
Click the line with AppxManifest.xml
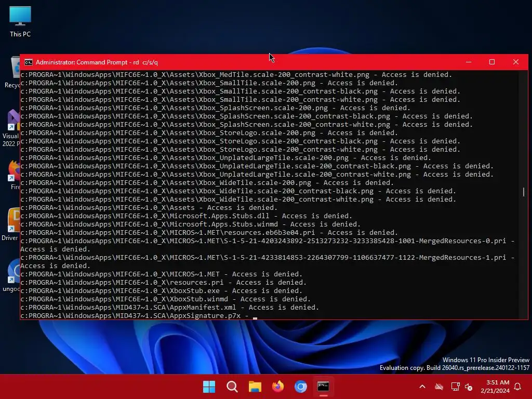(x=170, y=308)
